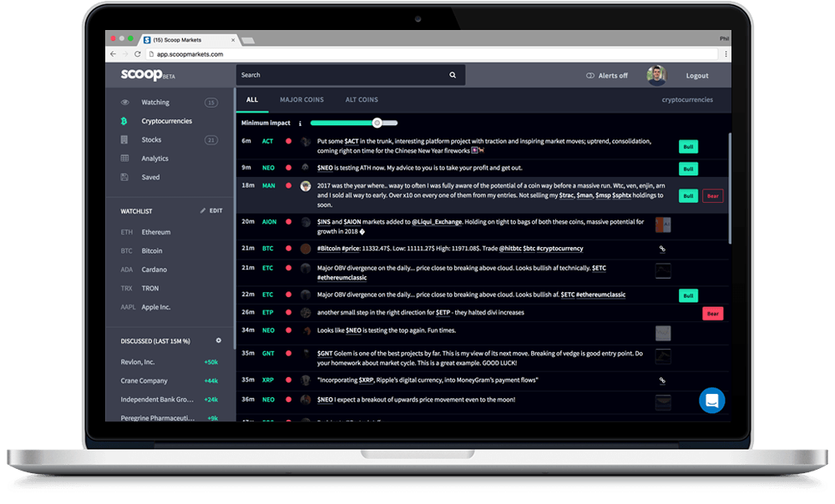Mark the NEO ATH post as Bull
835x504 pixels.
[688, 169]
